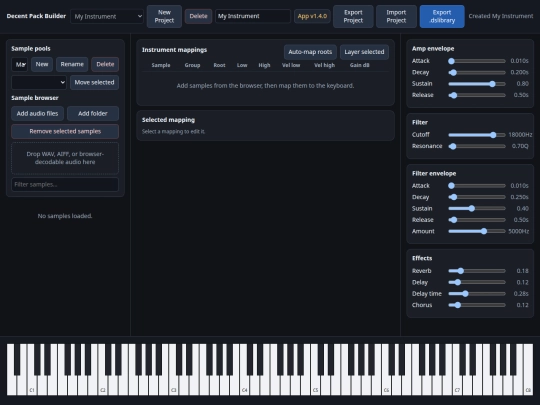540x405 pixels.
Task: Click Add folder button
Action: pyautogui.click(x=93, y=113)
